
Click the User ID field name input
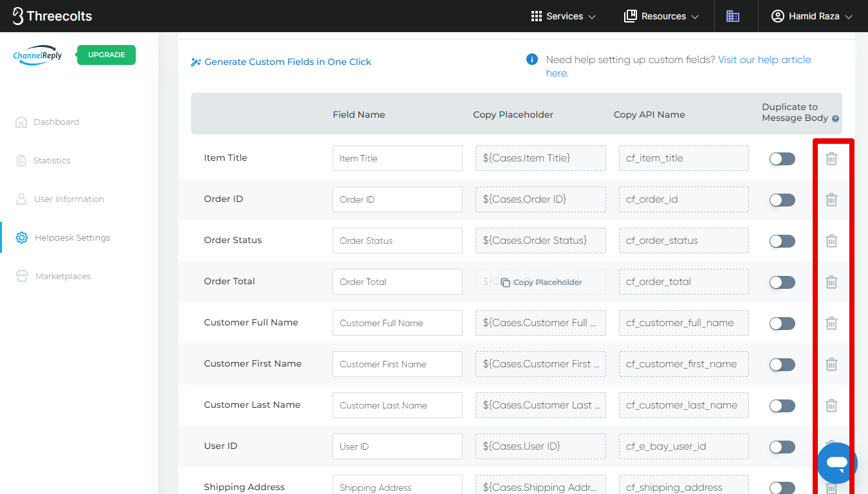coord(398,446)
